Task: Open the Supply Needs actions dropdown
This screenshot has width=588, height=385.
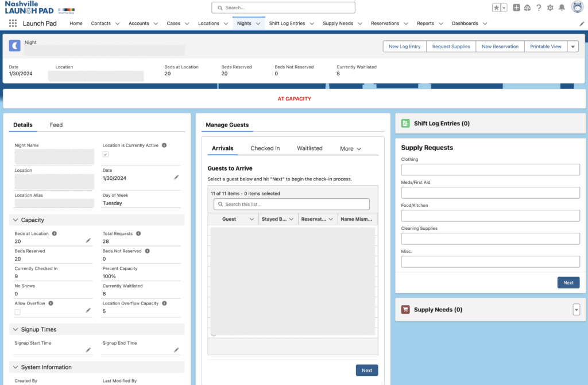Action: tap(577, 310)
